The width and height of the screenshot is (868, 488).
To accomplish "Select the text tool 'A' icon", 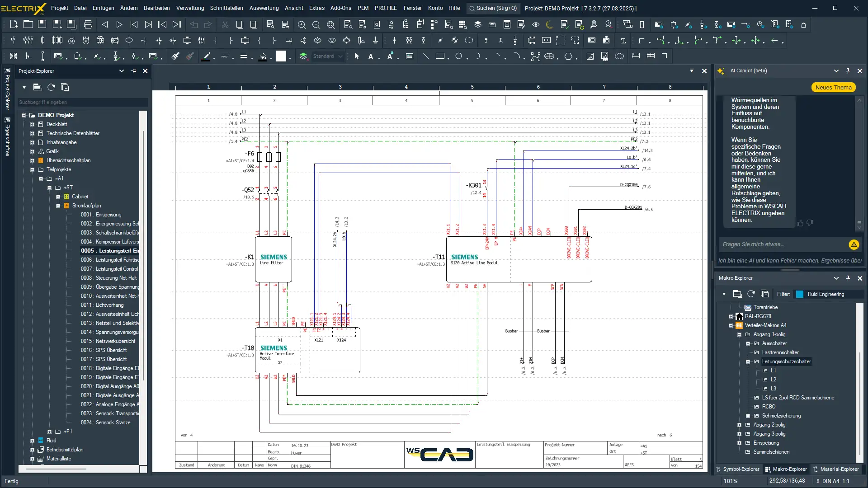I will pyautogui.click(x=371, y=56).
